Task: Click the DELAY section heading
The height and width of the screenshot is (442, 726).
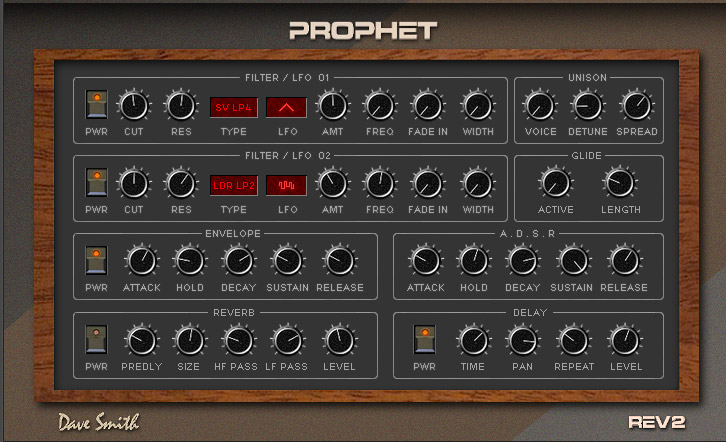Action: click(530, 313)
